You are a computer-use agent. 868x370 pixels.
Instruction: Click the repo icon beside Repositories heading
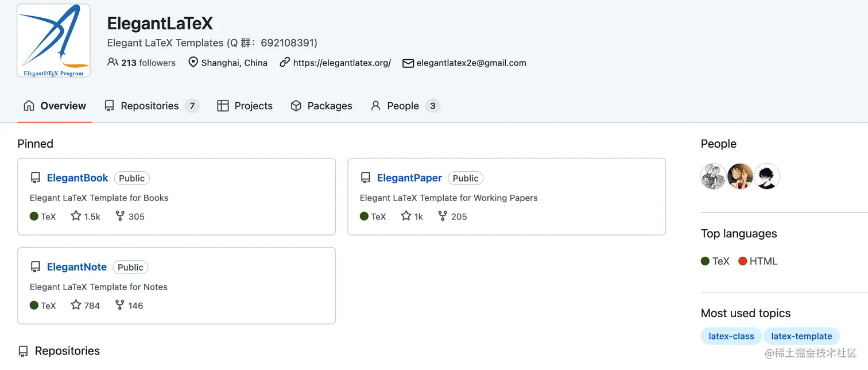[x=23, y=351]
